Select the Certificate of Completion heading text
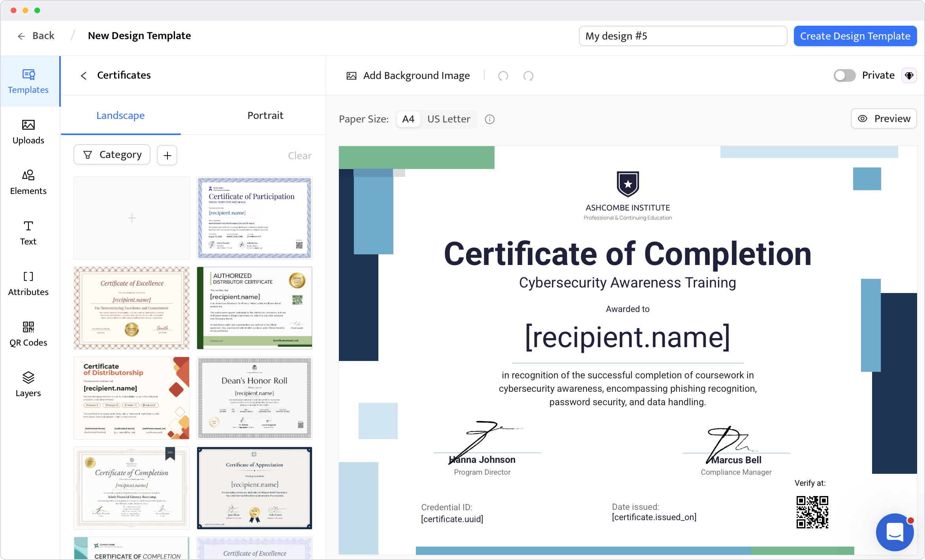 tap(628, 254)
